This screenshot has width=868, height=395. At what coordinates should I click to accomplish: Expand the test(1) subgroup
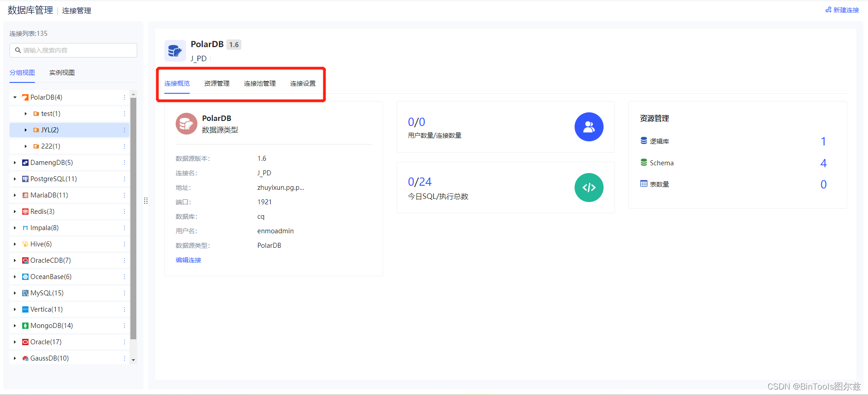tap(26, 114)
